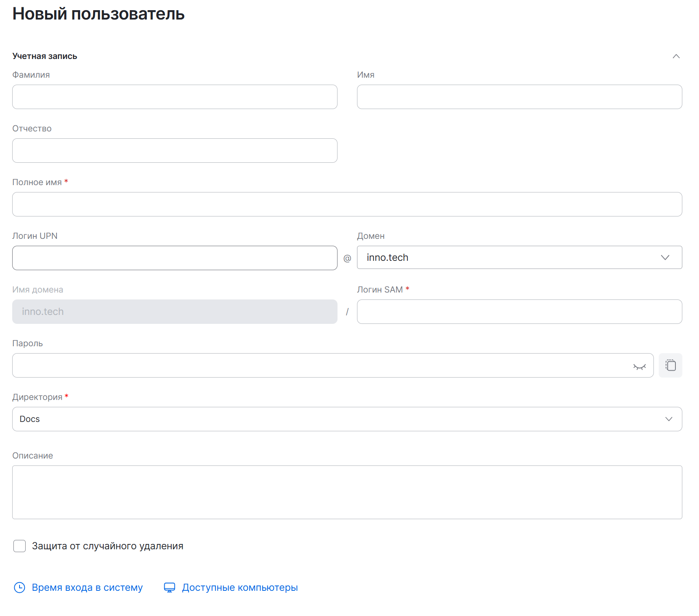Select the Полное имя input box

[x=346, y=204]
